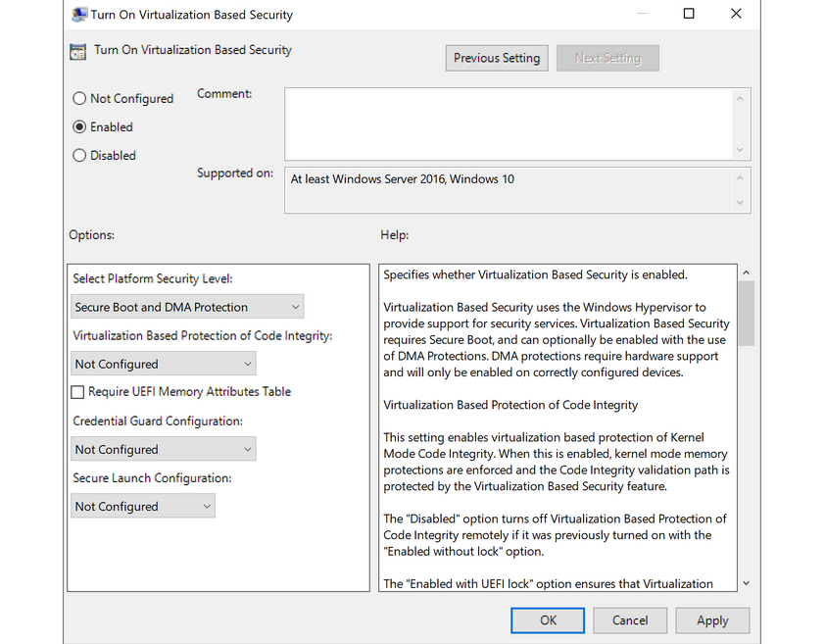Click the grayed Next Setting button
The image size is (825, 644).
pyautogui.click(x=607, y=58)
